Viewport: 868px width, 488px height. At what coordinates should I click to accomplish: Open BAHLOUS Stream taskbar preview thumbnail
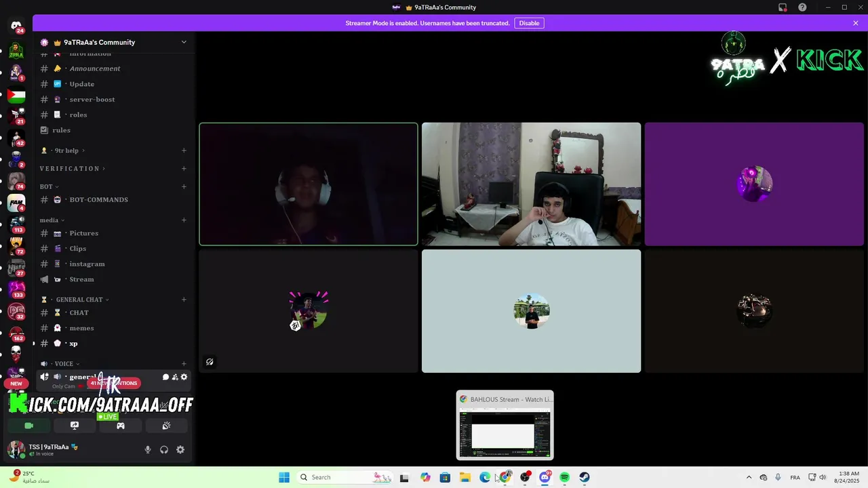[x=505, y=425]
